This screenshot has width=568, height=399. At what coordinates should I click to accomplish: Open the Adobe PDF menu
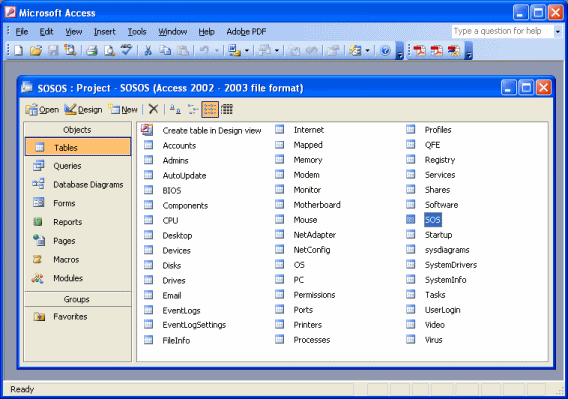246,32
